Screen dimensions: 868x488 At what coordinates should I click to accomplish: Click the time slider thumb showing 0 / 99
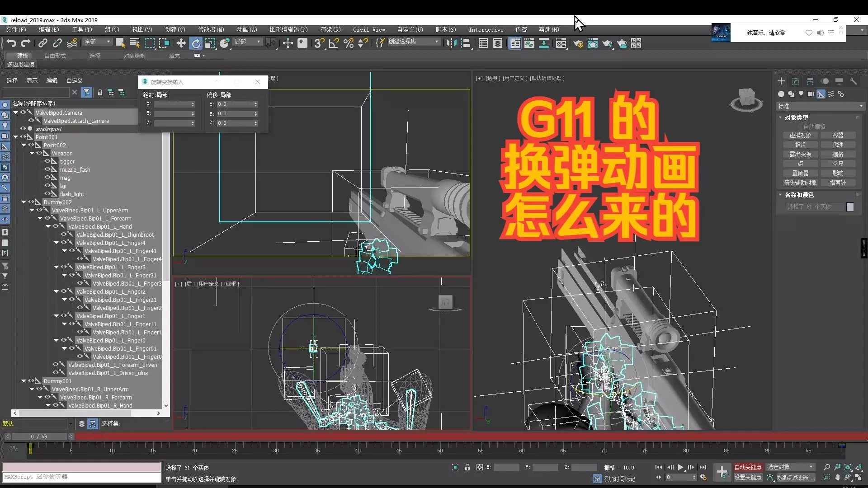click(39, 436)
